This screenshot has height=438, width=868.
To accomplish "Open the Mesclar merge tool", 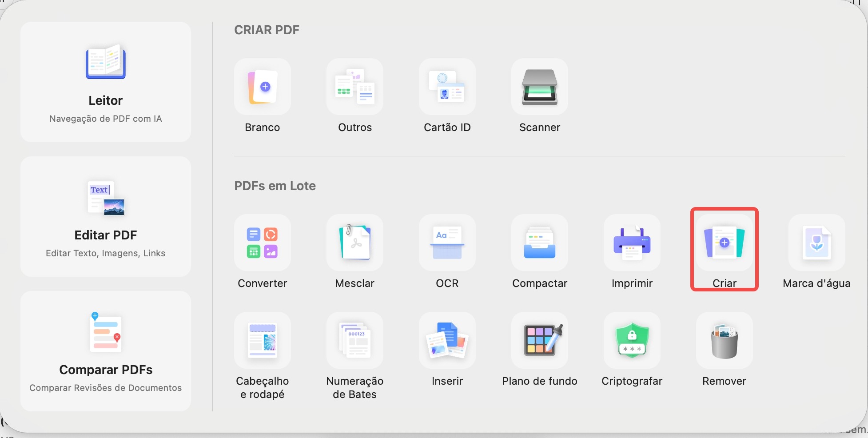I will pyautogui.click(x=355, y=243).
